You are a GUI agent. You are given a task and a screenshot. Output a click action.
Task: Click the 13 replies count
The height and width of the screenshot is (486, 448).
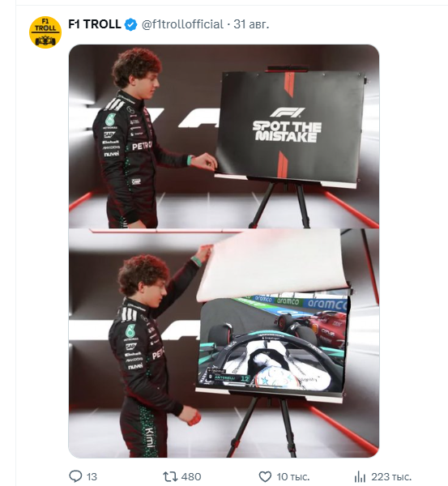pos(92,476)
